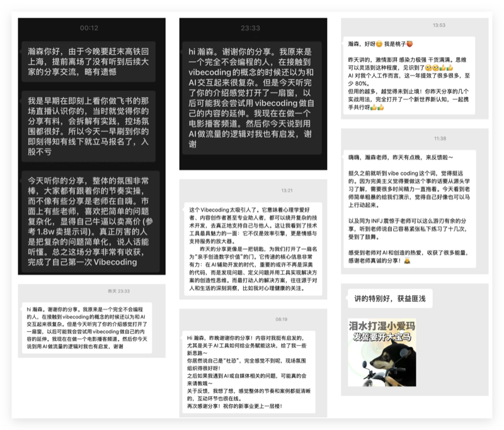Click the 13:53 timestamp
Viewport: 504px width, 430px height.
click(439, 25)
